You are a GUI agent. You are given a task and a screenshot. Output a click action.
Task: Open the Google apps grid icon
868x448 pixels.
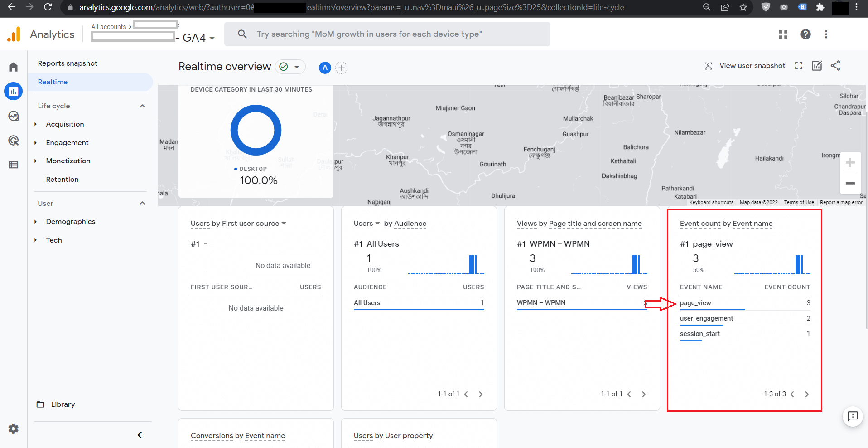783,34
